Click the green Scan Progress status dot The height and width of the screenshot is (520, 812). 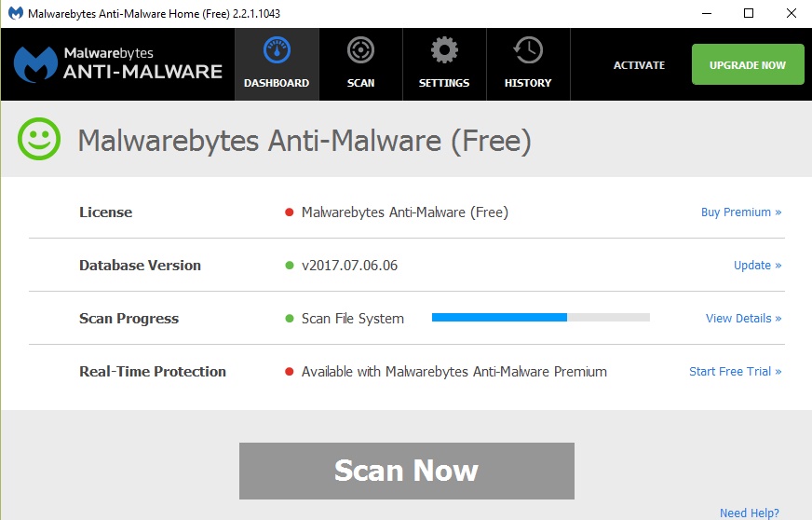290,319
